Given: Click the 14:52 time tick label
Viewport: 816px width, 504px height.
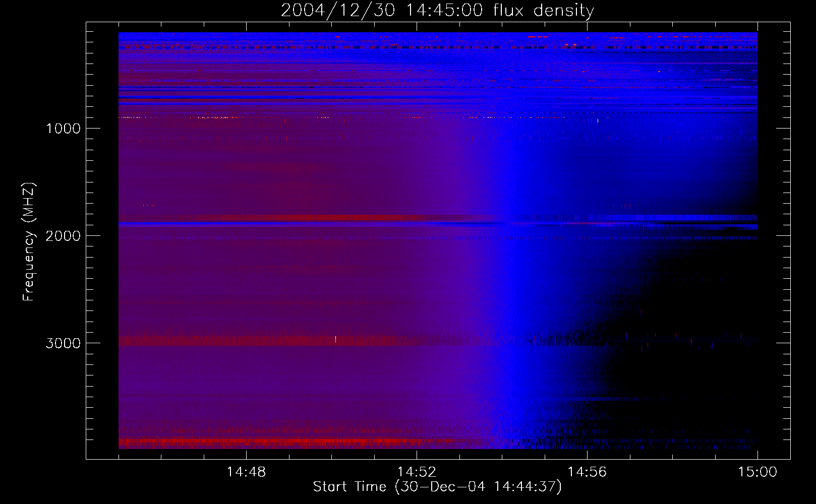Looking at the screenshot, I should pos(417,472).
